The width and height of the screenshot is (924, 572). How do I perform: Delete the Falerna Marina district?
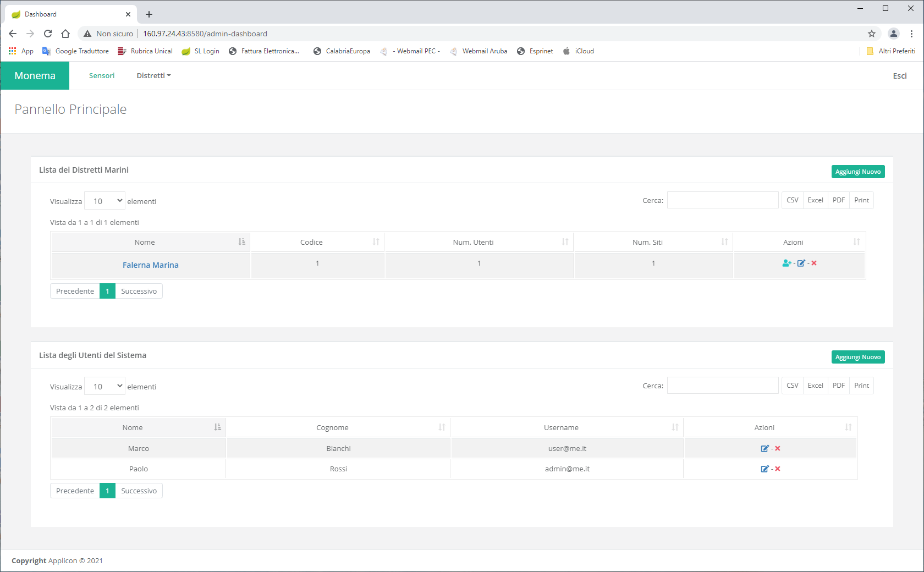tap(814, 263)
